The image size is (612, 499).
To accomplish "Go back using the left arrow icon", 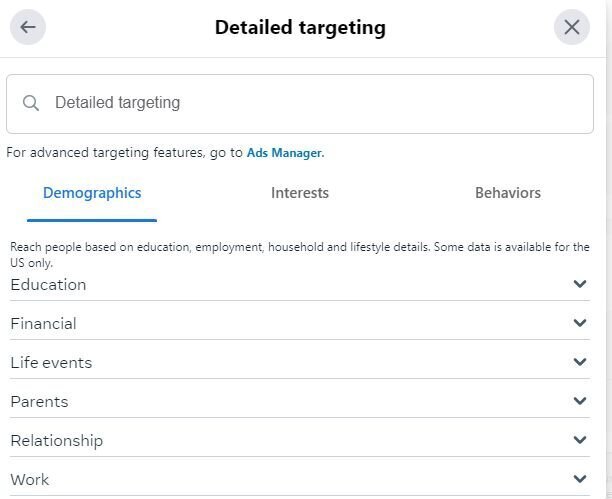I will tap(28, 27).
